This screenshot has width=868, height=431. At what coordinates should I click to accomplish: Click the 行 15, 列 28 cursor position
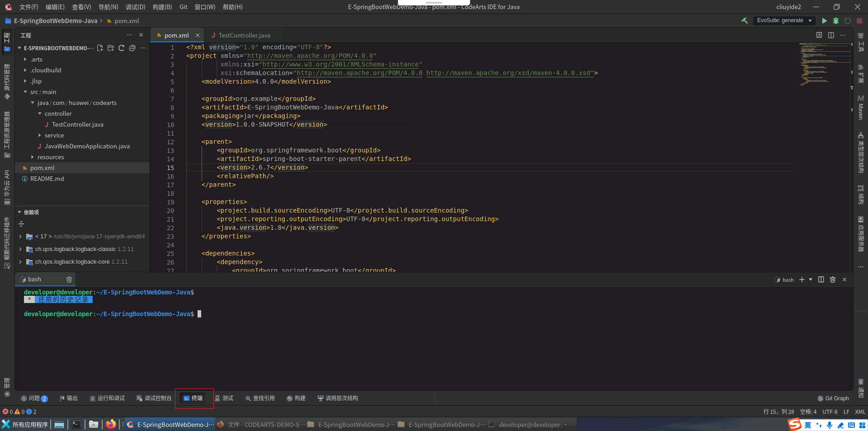(x=778, y=412)
